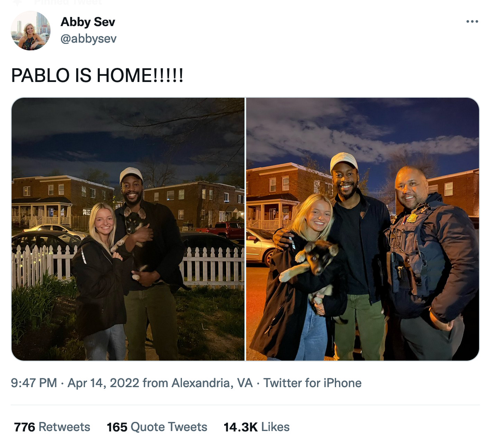Click the Twitter for iPhone source link

312,383
